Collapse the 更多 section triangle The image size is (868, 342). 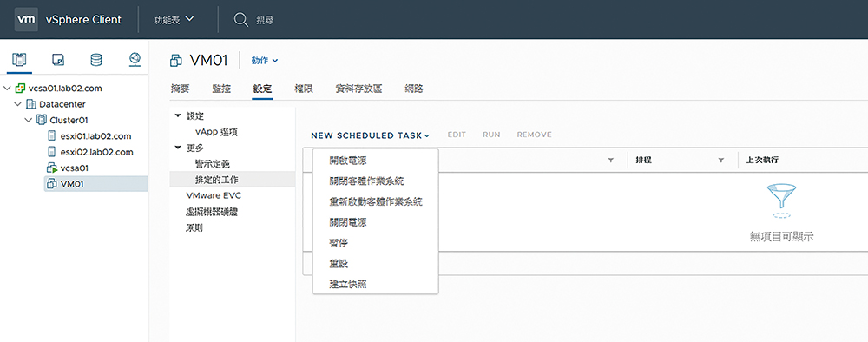coord(178,148)
